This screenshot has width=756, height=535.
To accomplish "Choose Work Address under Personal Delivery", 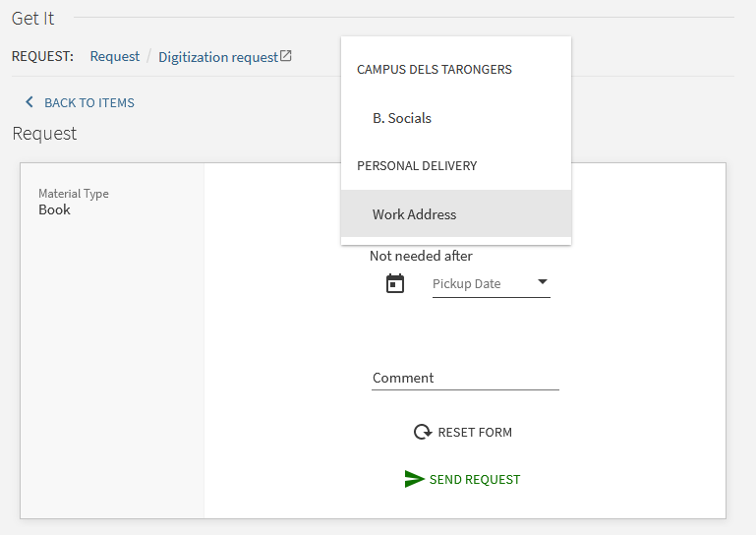I will click(456, 213).
